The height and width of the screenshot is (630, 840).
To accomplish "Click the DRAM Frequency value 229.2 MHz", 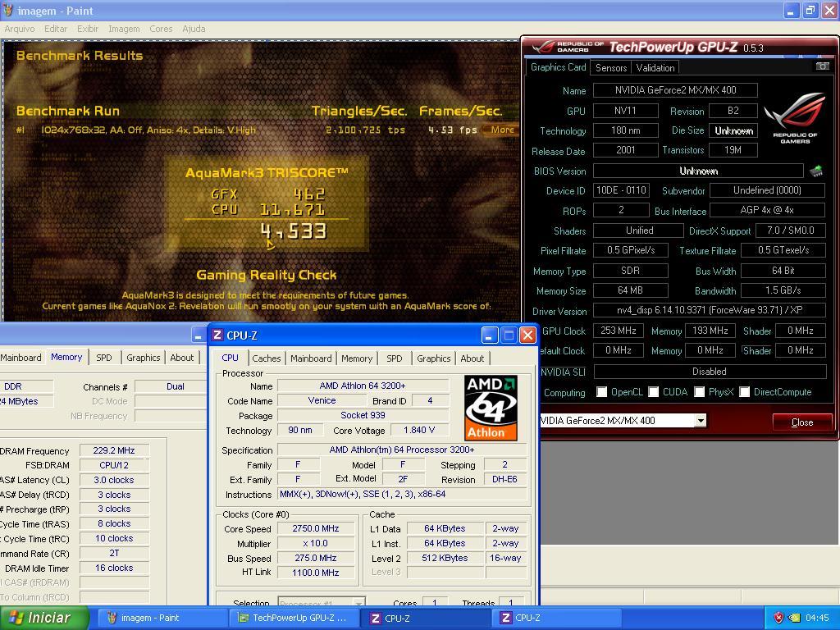I will point(114,450).
